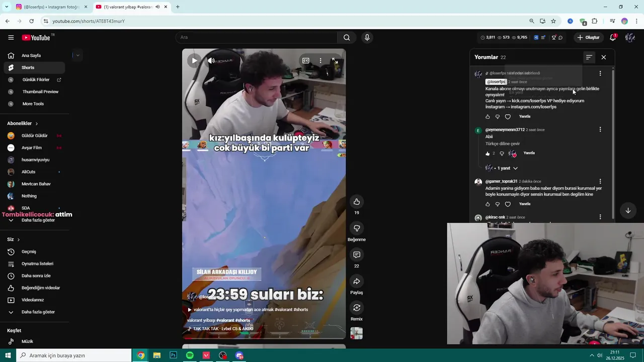Open a new Chrome tab

178,7
